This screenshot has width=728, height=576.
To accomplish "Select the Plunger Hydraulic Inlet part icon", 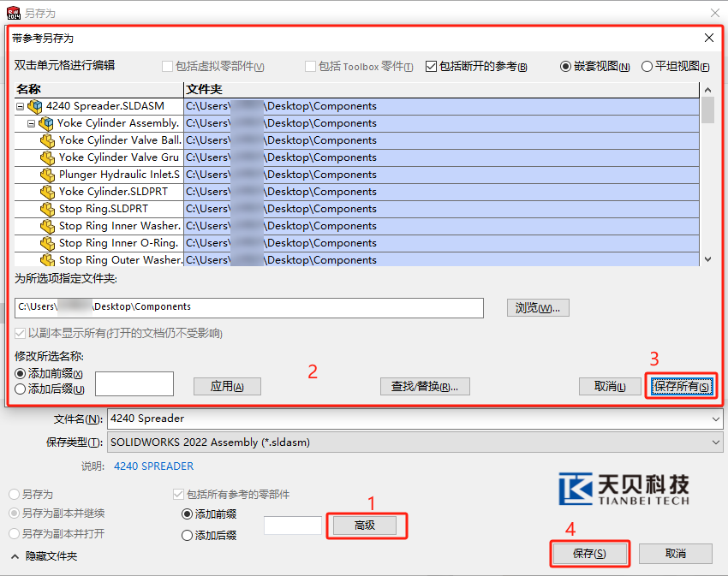I will pos(48,175).
